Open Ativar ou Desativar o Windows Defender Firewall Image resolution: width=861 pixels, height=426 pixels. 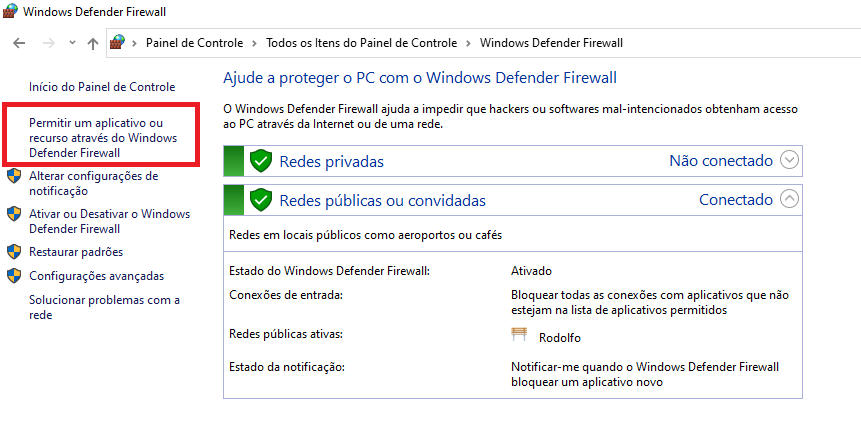coord(109,221)
